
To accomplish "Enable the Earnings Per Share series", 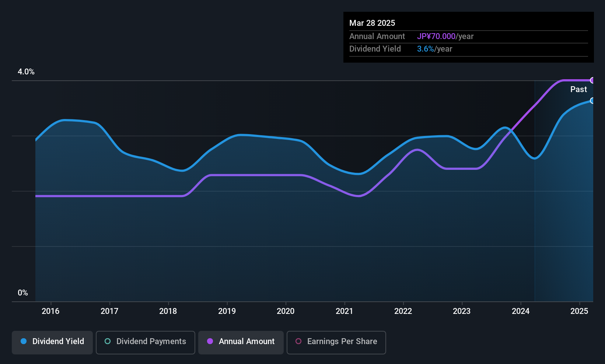I will 336,342.
